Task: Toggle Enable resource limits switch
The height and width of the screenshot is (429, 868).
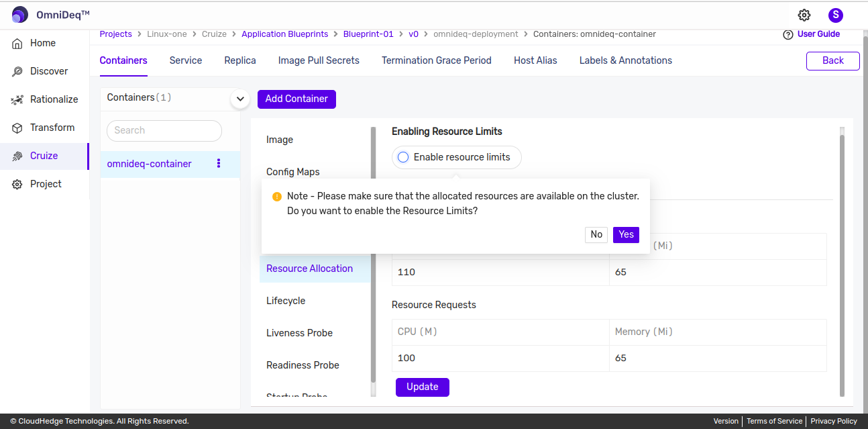Action: (403, 157)
